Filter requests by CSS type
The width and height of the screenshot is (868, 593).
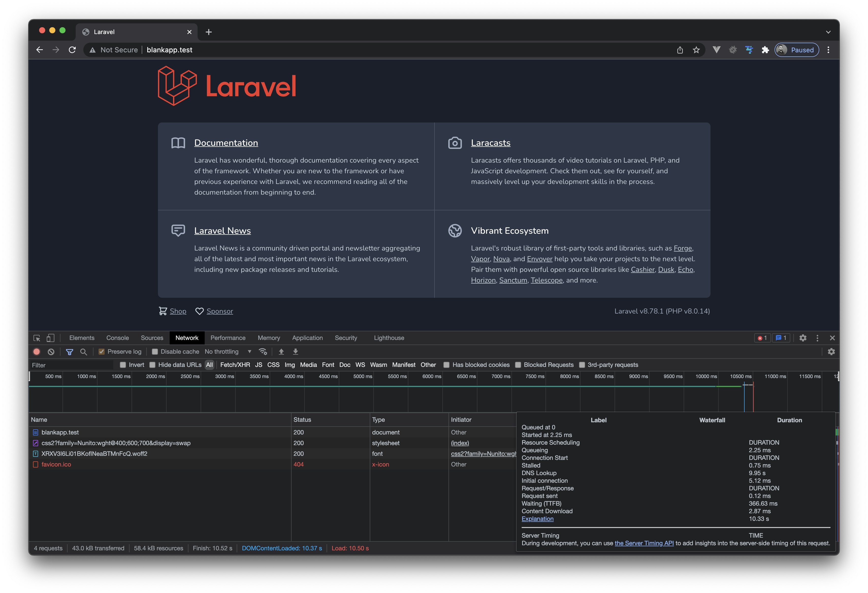pyautogui.click(x=273, y=365)
